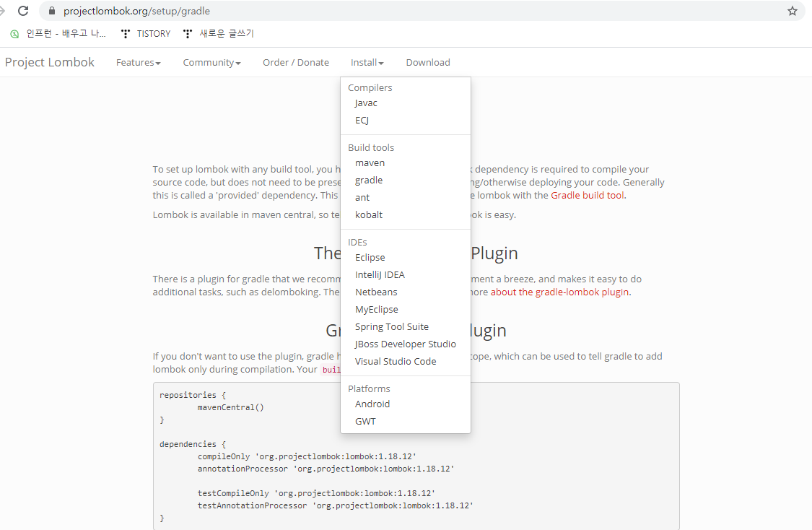Click the testCompileOnly dependency line
Viewport: 812px width, 530px height.
pos(316,493)
